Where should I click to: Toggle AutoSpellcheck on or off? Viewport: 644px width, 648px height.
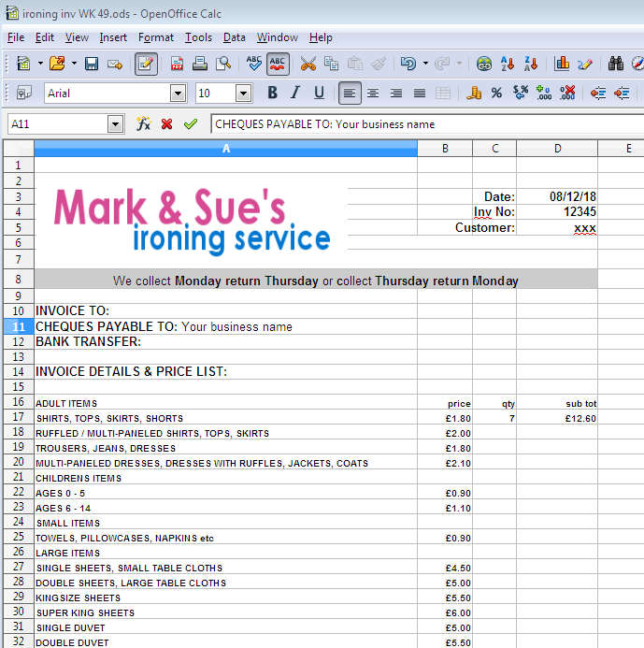click(278, 64)
